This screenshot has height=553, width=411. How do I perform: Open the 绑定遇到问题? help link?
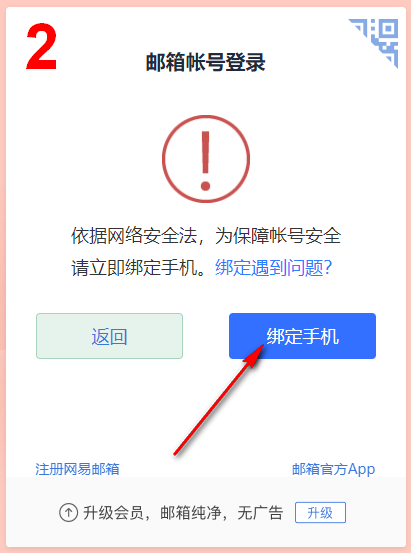[x=273, y=268]
